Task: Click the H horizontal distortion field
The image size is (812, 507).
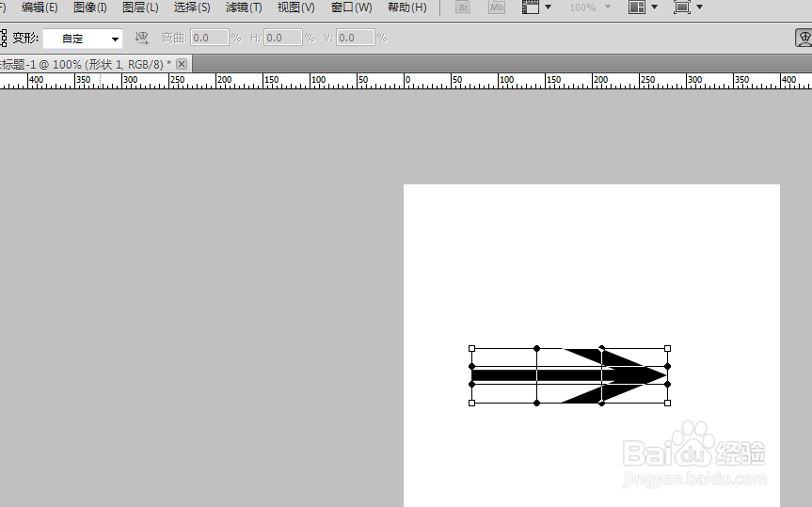Action: pyautogui.click(x=283, y=38)
